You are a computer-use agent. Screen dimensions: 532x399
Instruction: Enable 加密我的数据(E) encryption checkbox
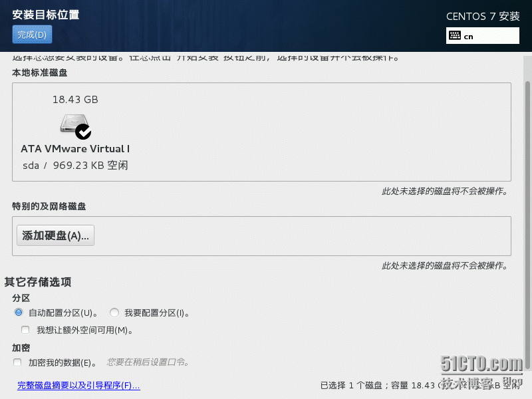click(17, 362)
